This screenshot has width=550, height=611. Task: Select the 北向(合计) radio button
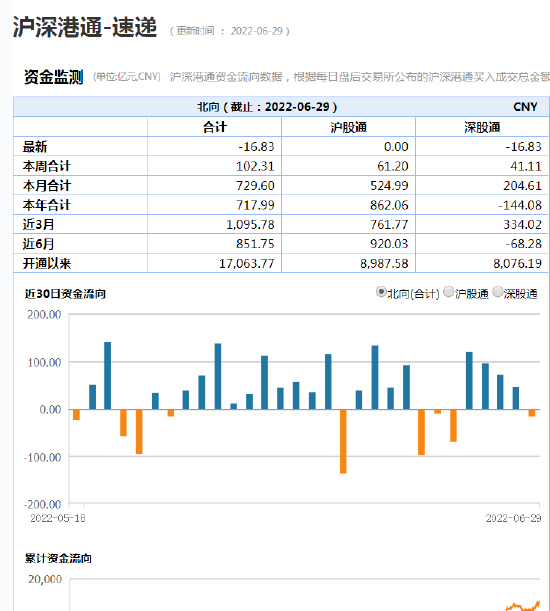380,292
